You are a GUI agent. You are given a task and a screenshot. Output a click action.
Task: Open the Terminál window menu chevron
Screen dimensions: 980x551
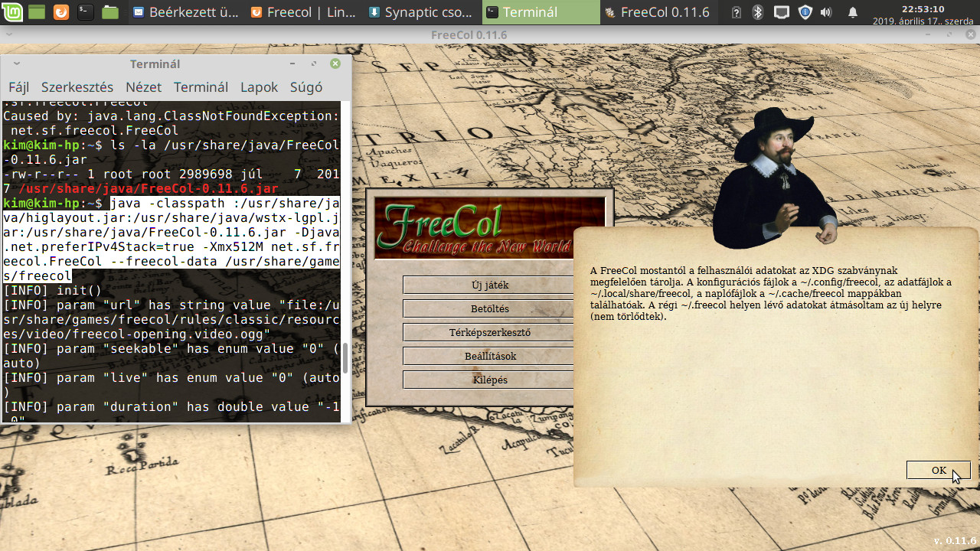pos(17,64)
